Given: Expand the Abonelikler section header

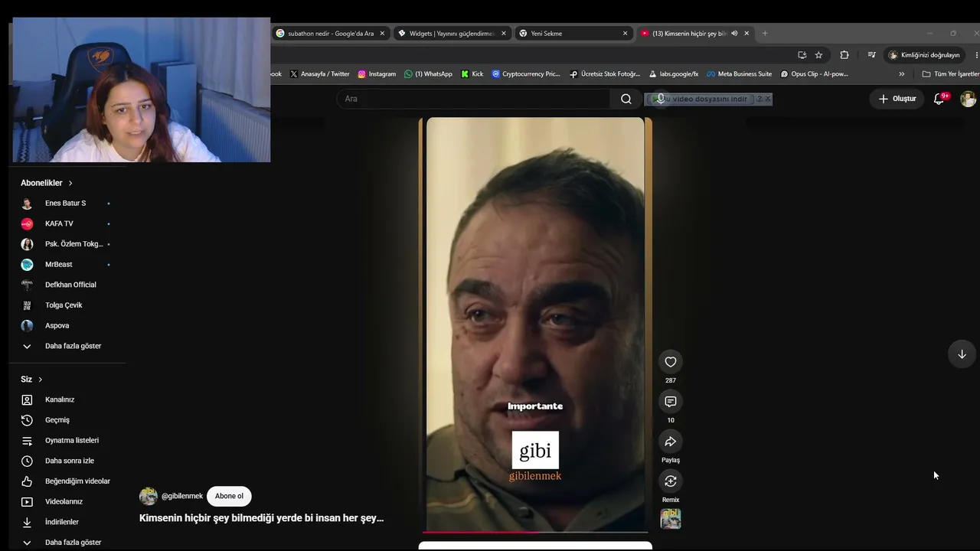Looking at the screenshot, I should (47, 183).
